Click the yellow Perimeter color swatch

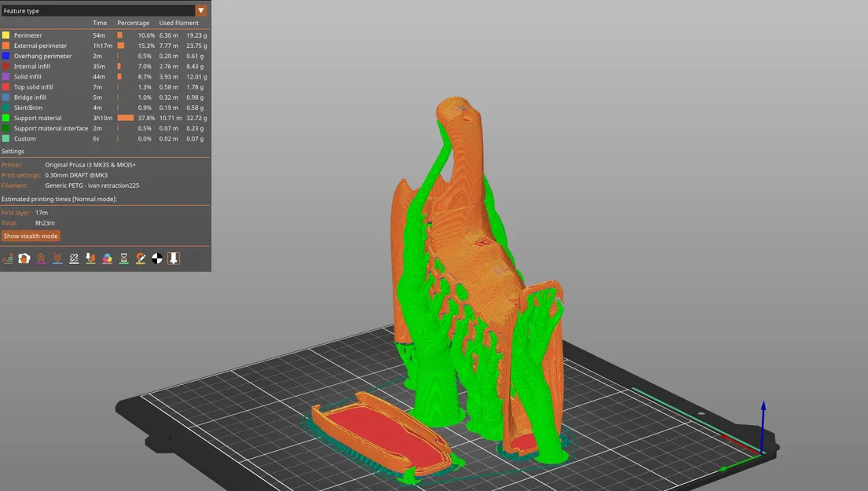pyautogui.click(x=5, y=35)
